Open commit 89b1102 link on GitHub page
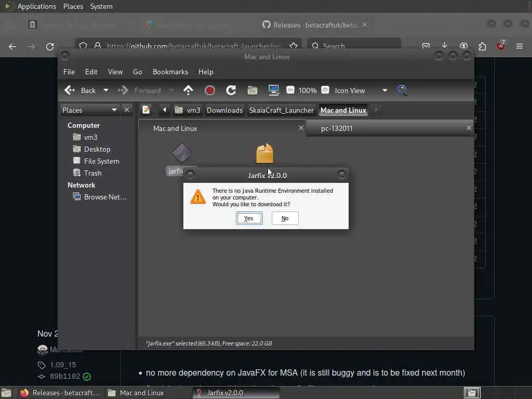The width and height of the screenshot is (532, 399). [x=64, y=376]
